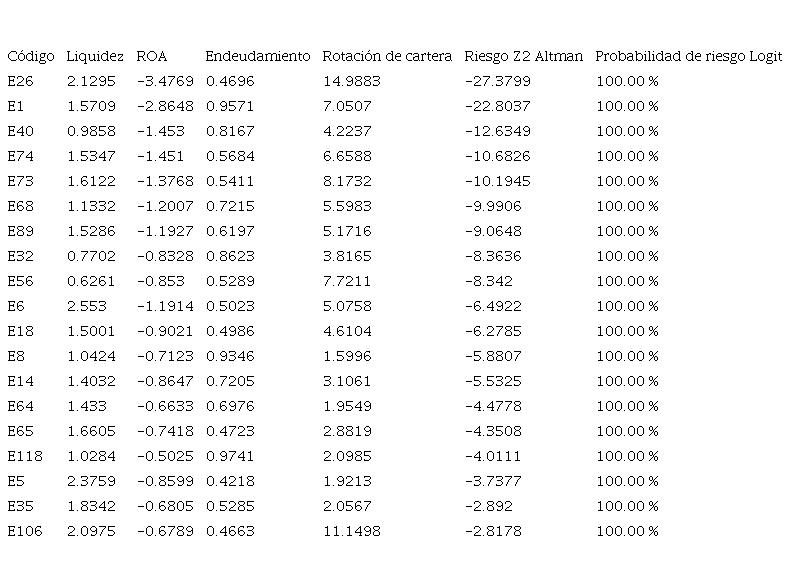This screenshot has height=572, width=795.
Task: Click the E106 code cell
Action: tap(24, 531)
